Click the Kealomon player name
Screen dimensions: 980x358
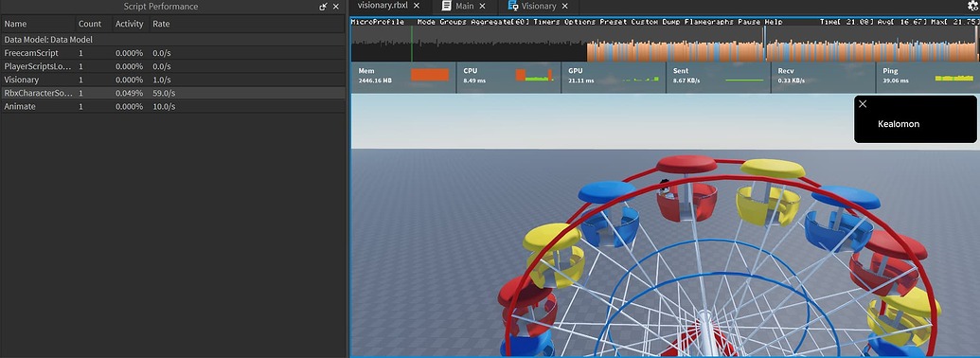pyautogui.click(x=899, y=124)
